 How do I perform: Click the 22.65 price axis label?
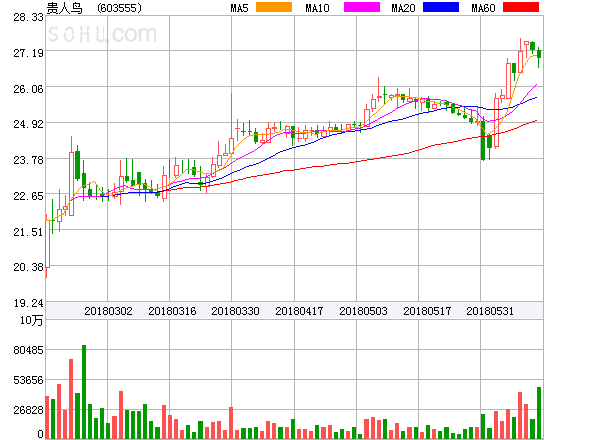[x=28, y=196]
